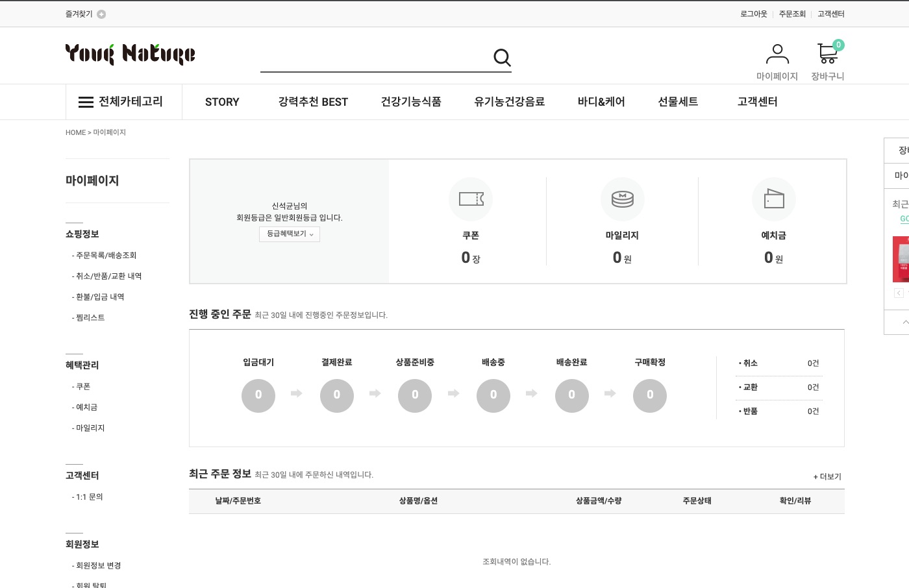The image size is (909, 588).
Task: Click the deposit wallet icon
Action: tap(773, 199)
